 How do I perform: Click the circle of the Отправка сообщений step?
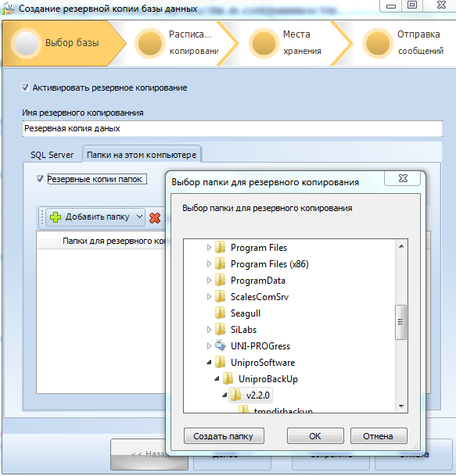378,43
